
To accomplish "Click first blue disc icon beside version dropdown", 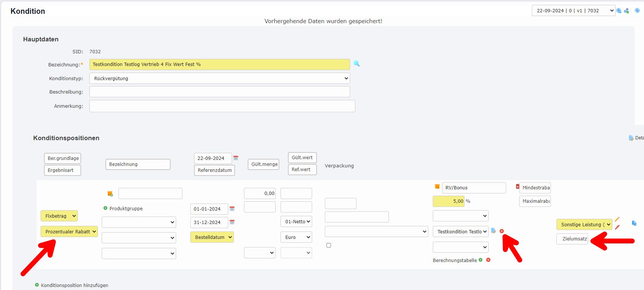I will click(619, 10).
